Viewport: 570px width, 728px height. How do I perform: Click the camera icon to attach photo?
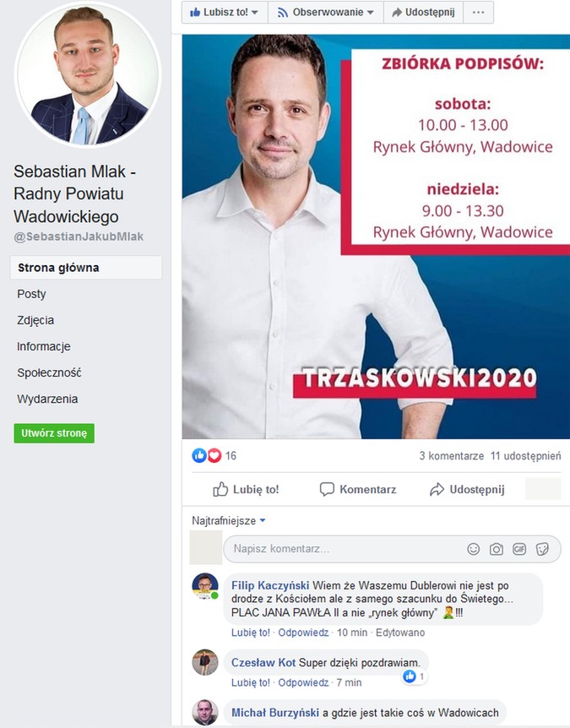[x=497, y=549]
